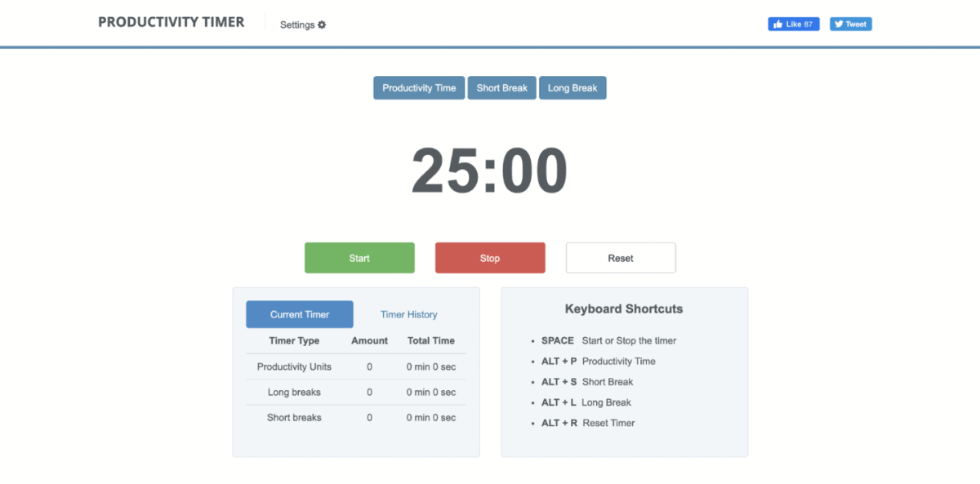Select the Long breaks table row
Image resolution: width=980 pixels, height=484 pixels.
coord(293,392)
